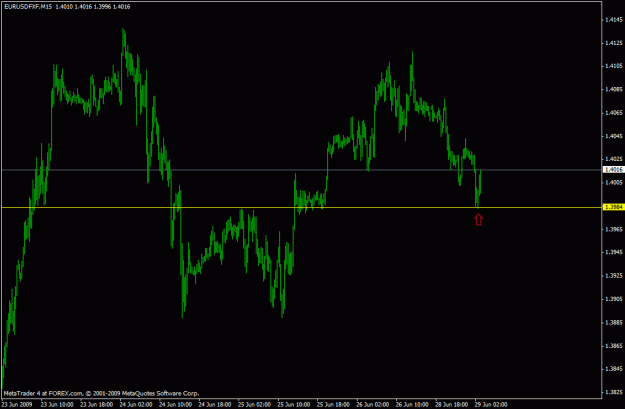
Task: Click the 1.3825 price axis label
Action: click(x=614, y=392)
